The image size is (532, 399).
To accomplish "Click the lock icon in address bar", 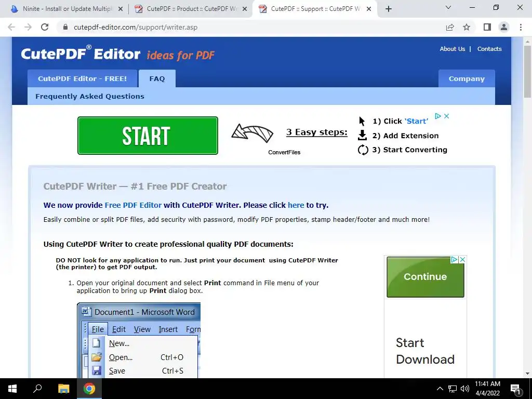I will 66,27.
